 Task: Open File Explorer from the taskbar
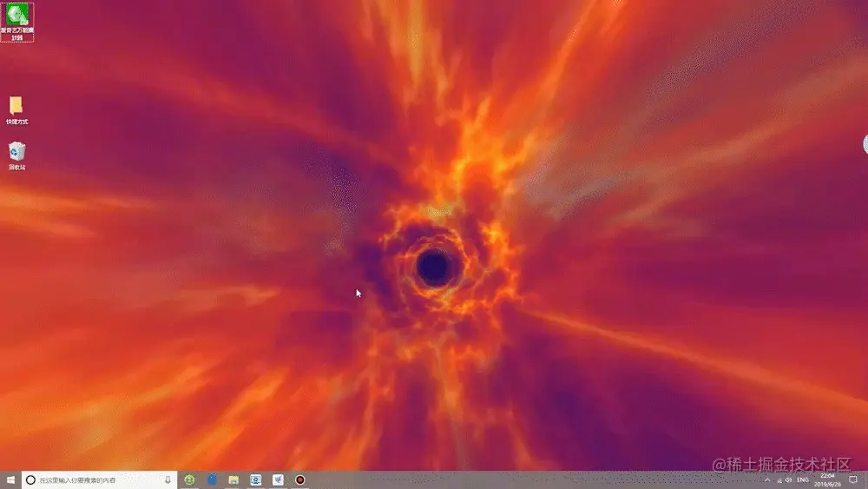pyautogui.click(x=233, y=480)
